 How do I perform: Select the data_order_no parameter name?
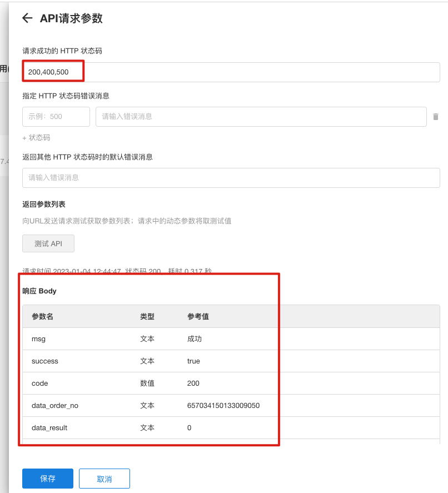coord(55,406)
